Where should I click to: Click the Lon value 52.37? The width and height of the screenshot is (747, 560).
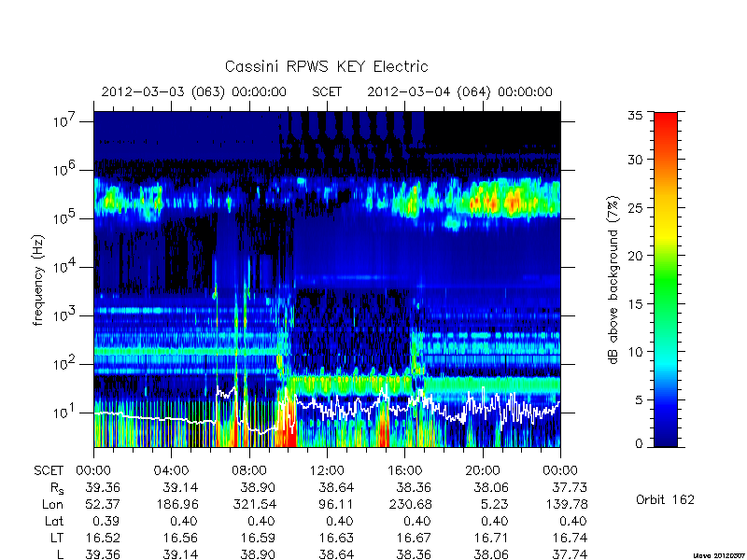(x=103, y=504)
